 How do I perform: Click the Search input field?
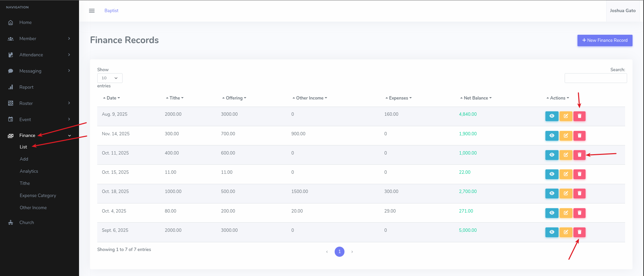click(595, 78)
